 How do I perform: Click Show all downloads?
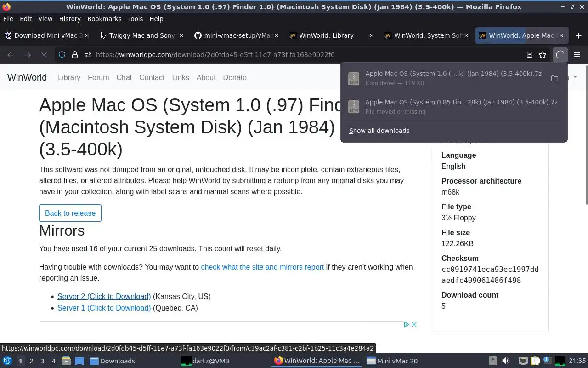379,131
